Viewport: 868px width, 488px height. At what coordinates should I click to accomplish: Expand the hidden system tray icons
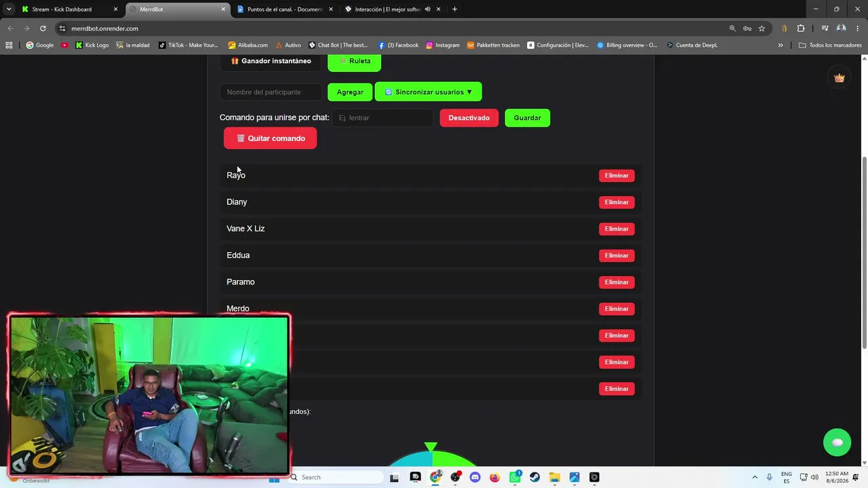pos(755,477)
